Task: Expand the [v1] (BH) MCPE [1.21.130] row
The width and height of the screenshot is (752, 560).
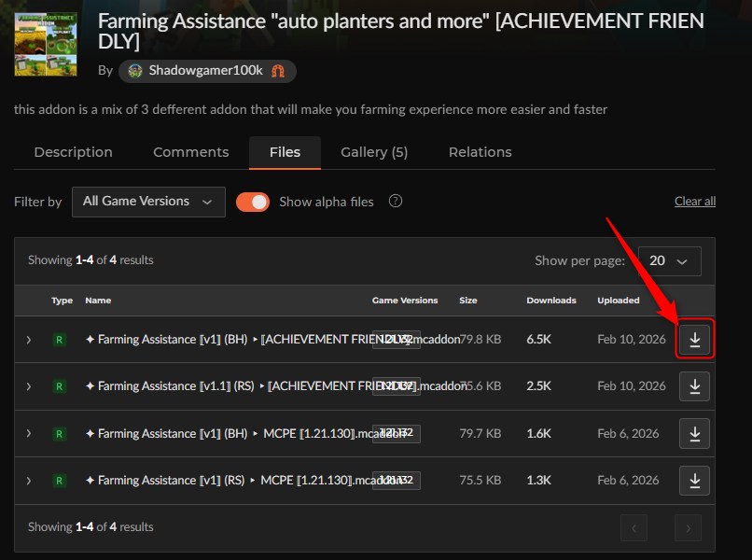Action: 29,433
